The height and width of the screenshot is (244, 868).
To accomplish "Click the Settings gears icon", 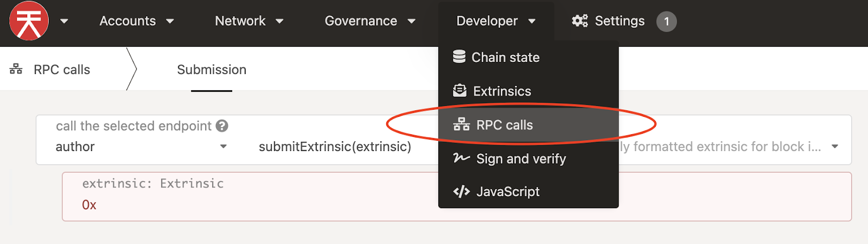I will [x=580, y=21].
